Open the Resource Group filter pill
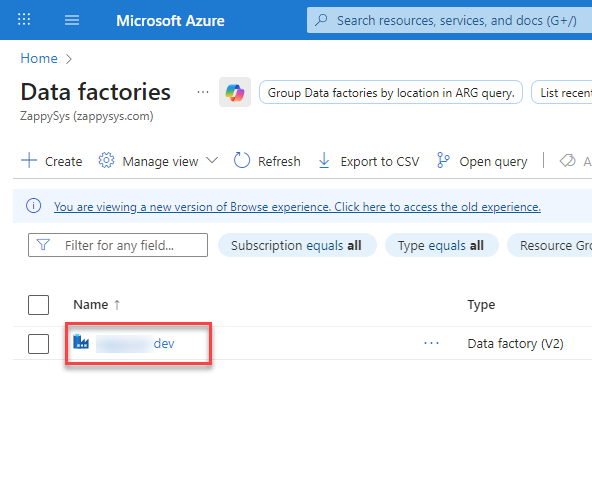The width and height of the screenshot is (592, 482). pos(550,245)
